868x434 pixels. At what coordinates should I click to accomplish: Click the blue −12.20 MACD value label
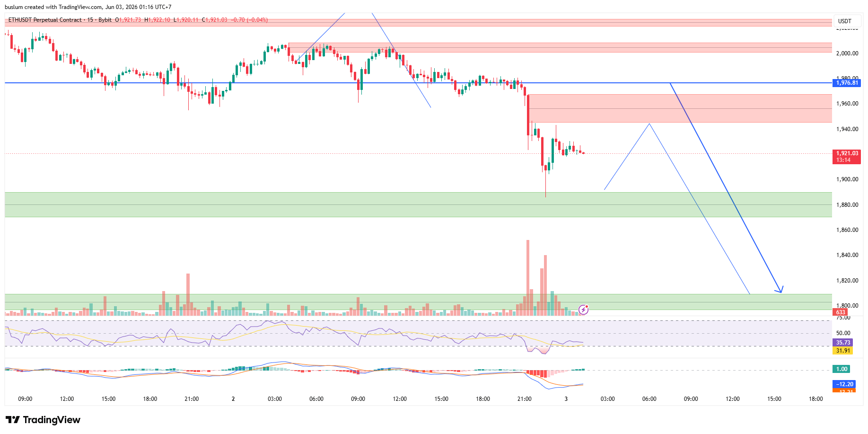point(844,384)
